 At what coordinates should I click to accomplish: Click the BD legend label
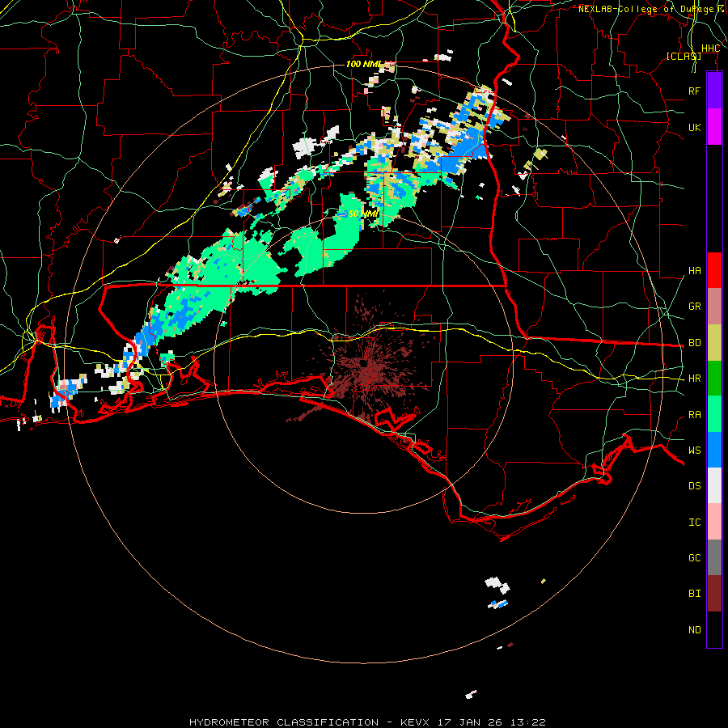pyautogui.click(x=694, y=343)
